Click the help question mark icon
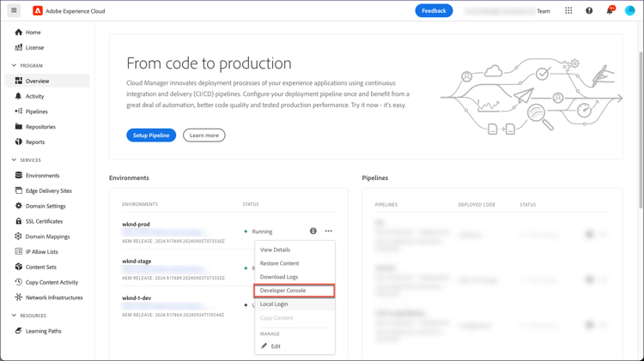Screen dimensions: 644x361 589,11
